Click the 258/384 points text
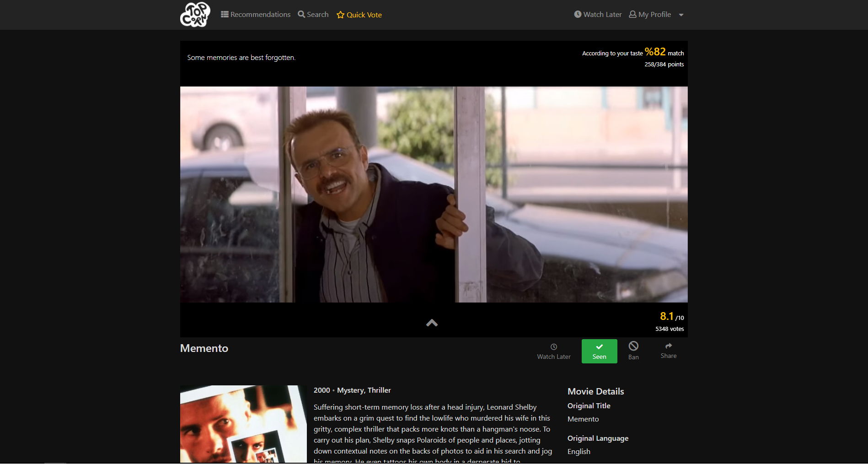 664,65
